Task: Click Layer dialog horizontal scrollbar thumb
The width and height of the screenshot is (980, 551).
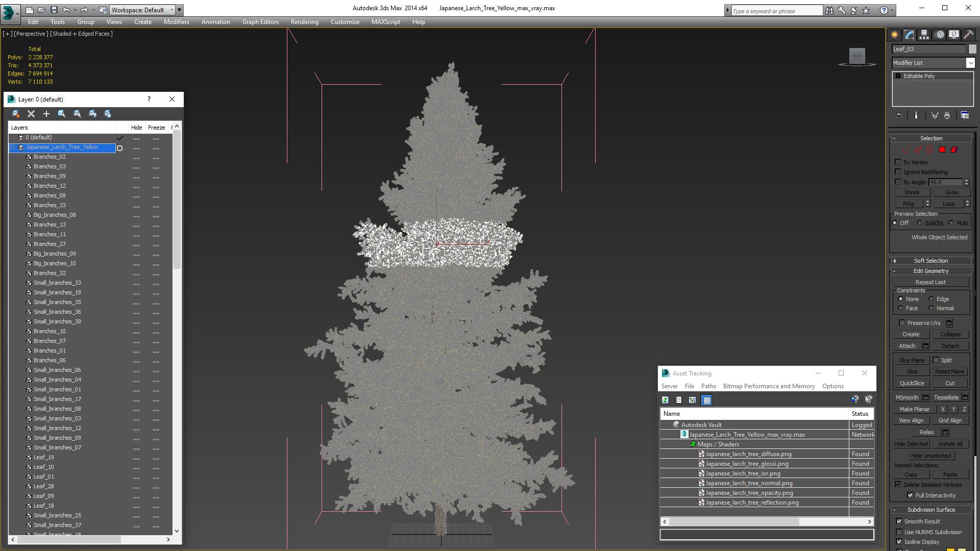Action: point(69,539)
